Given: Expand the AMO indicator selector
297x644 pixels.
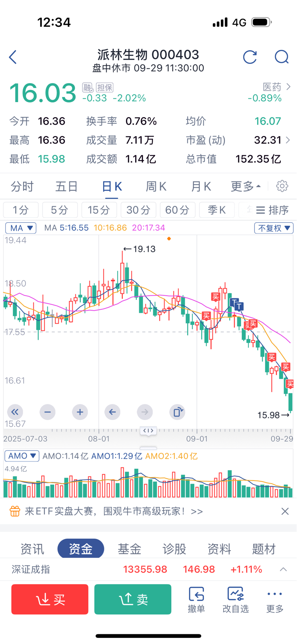Looking at the screenshot, I should pos(22,456).
